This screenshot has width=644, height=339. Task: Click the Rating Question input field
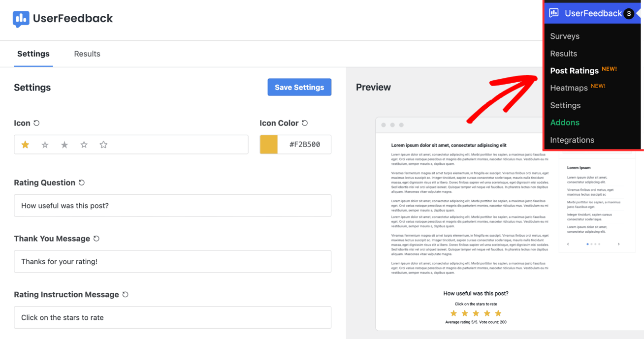[x=172, y=206]
